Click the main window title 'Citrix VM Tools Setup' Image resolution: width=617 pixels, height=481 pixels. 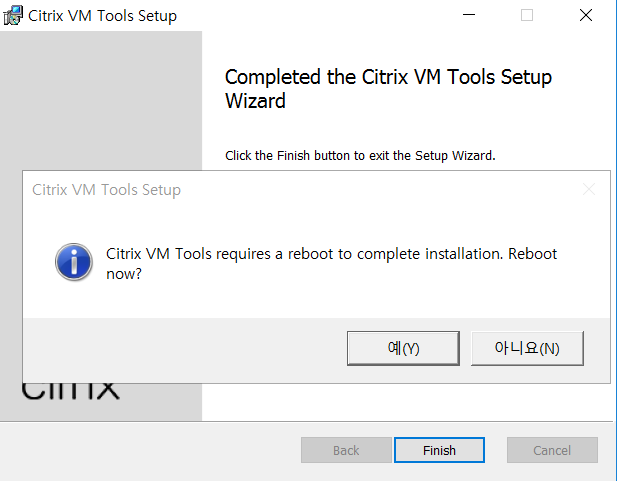(103, 16)
